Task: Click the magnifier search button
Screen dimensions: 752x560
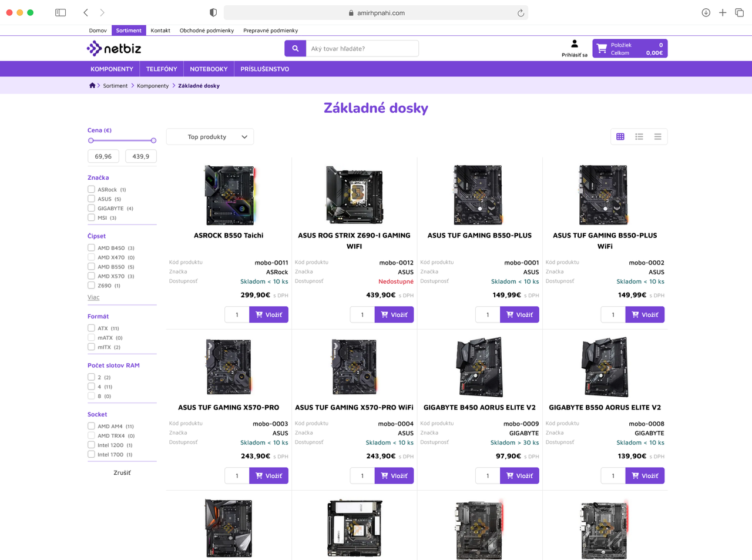Action: [295, 49]
